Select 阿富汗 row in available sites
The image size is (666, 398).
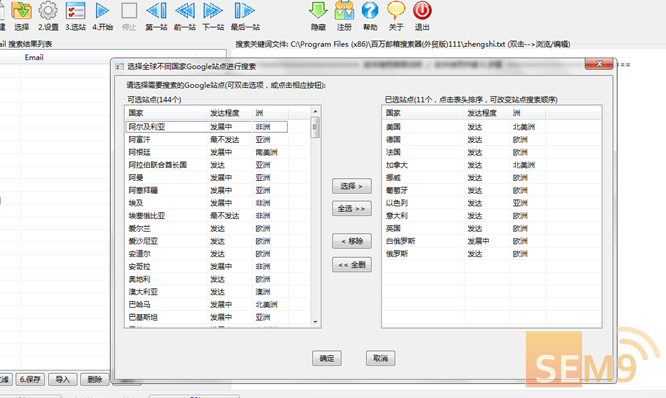coord(206,139)
